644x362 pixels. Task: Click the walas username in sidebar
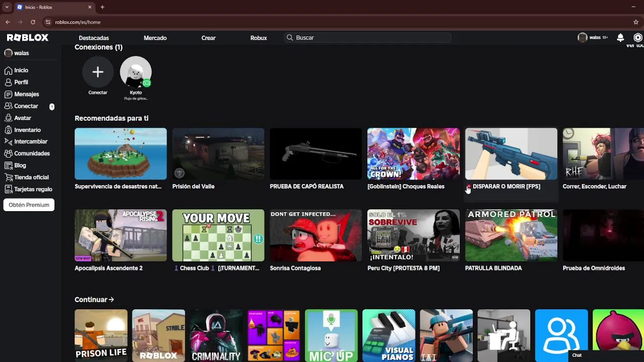pyautogui.click(x=21, y=53)
